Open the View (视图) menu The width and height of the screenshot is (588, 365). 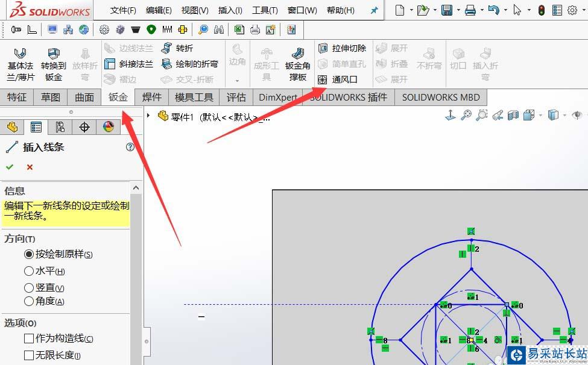point(195,10)
